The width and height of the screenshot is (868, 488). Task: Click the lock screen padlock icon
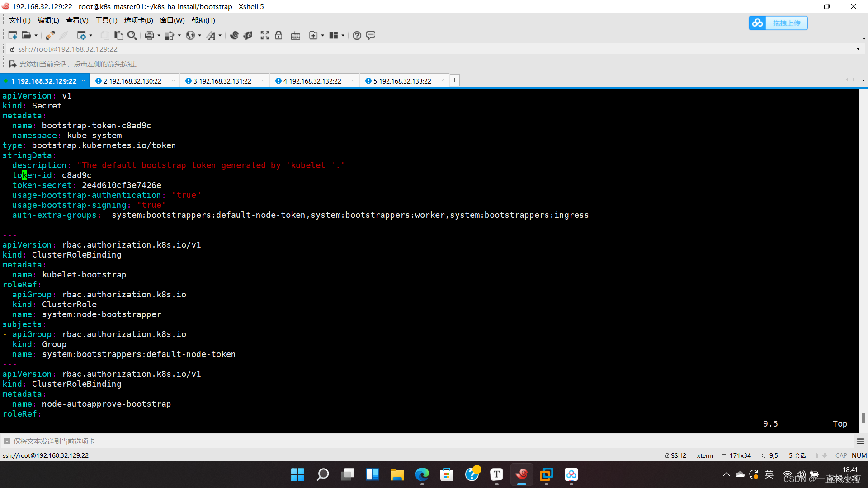[278, 35]
